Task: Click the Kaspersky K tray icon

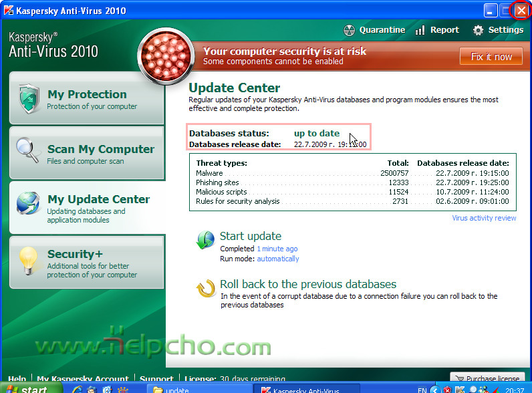Action: 460,390
